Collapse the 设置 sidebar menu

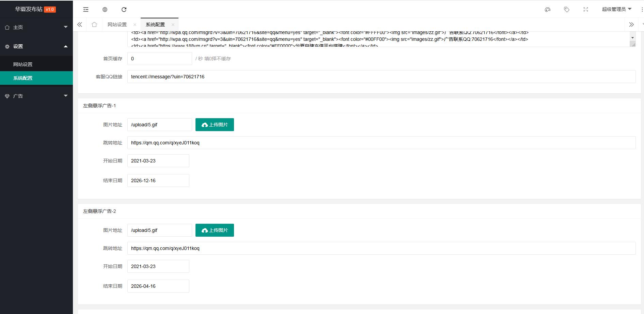coord(36,46)
